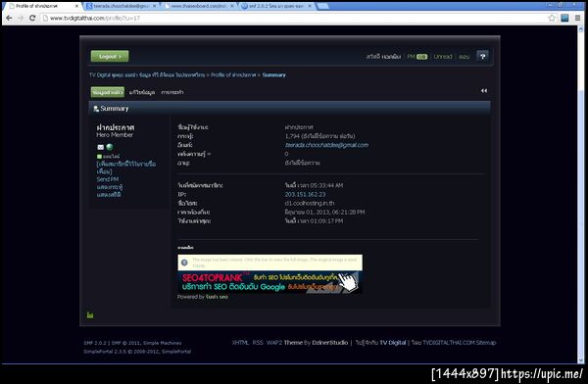Click the 'TV Digital' footer link
This screenshot has width=588, height=384.
393,343
